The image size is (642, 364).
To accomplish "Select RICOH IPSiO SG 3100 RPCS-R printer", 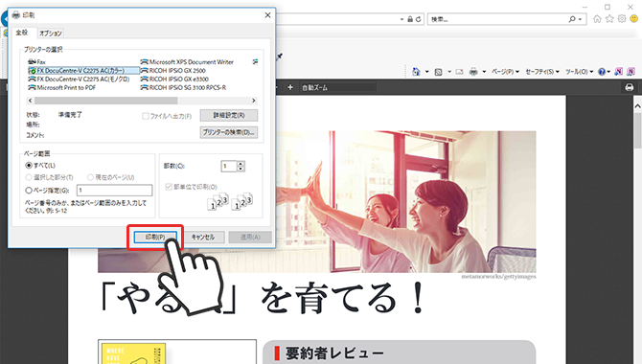I will [183, 87].
